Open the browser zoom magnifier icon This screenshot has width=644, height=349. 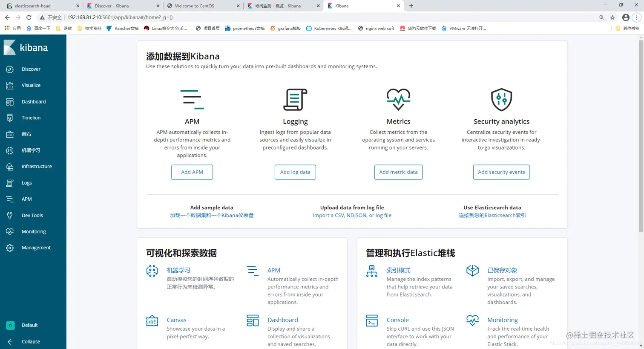coord(601,17)
